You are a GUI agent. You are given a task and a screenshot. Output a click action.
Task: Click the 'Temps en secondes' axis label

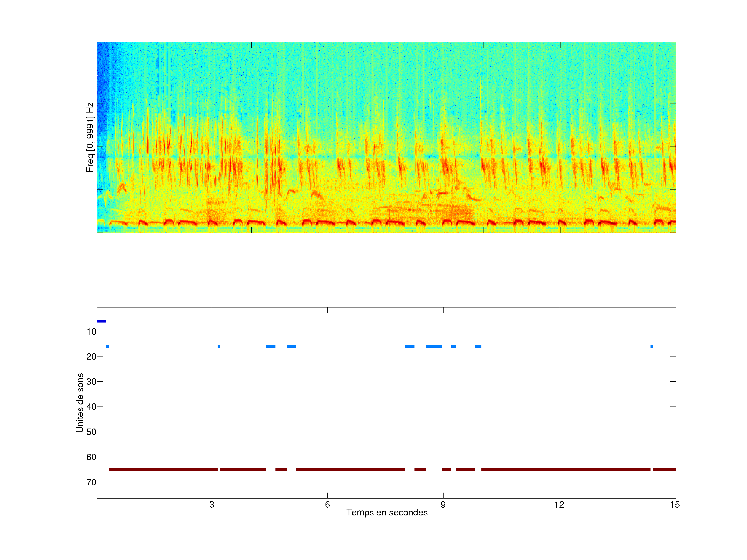pos(387,512)
